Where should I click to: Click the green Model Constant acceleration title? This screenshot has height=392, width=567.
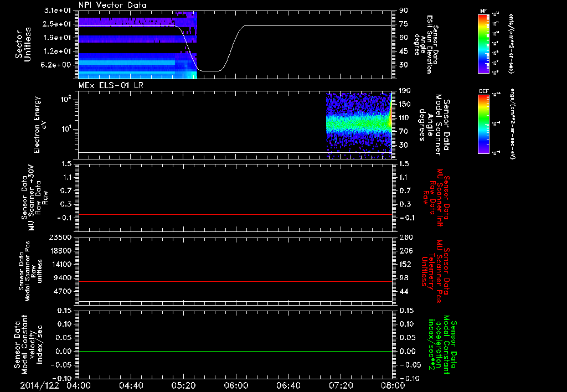pos(442,344)
